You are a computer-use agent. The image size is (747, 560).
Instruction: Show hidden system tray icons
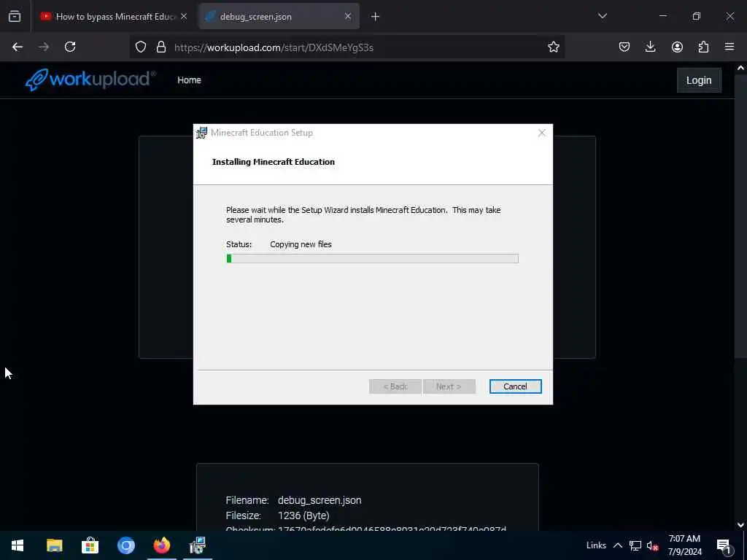[617, 545]
